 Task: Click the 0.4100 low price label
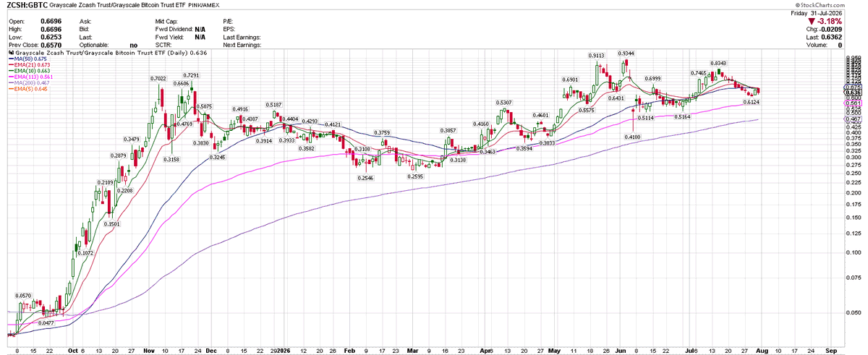coord(633,136)
